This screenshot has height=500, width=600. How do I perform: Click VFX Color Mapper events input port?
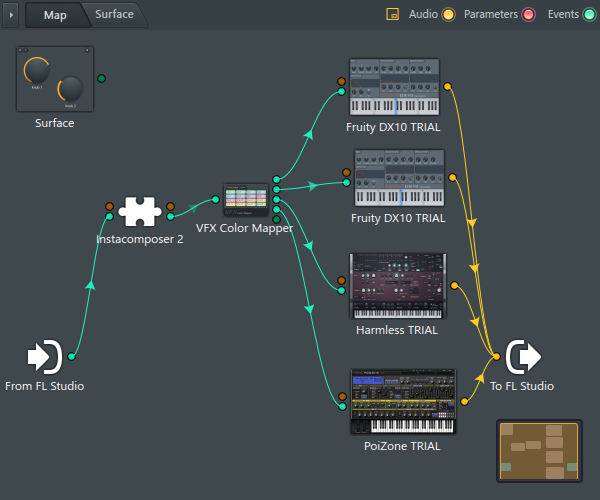215,199
